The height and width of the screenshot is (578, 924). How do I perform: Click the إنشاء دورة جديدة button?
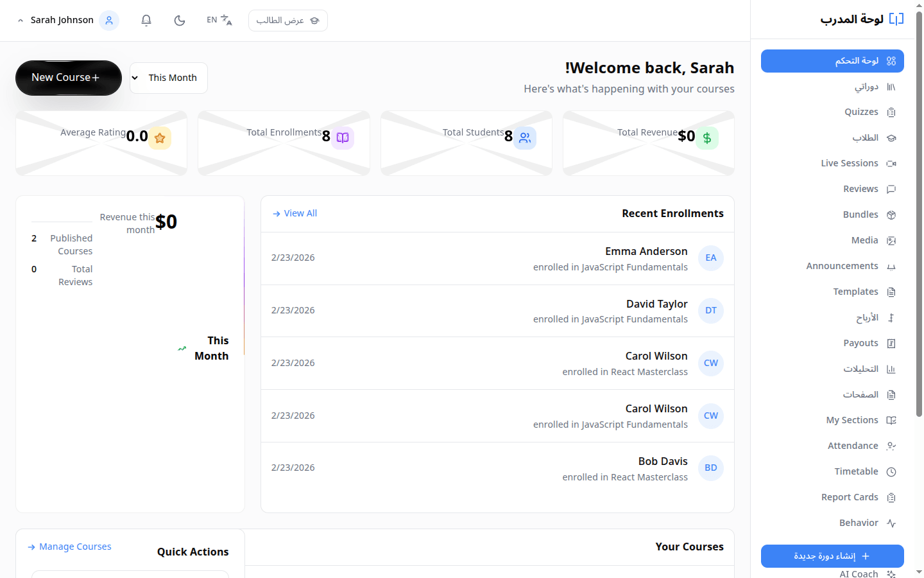pyautogui.click(x=832, y=556)
